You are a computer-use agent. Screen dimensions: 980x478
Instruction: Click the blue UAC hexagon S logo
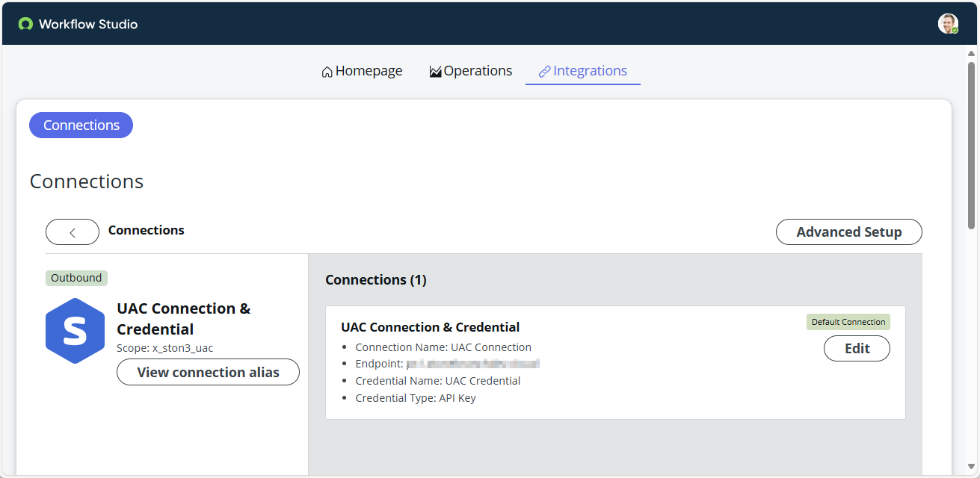(x=75, y=331)
